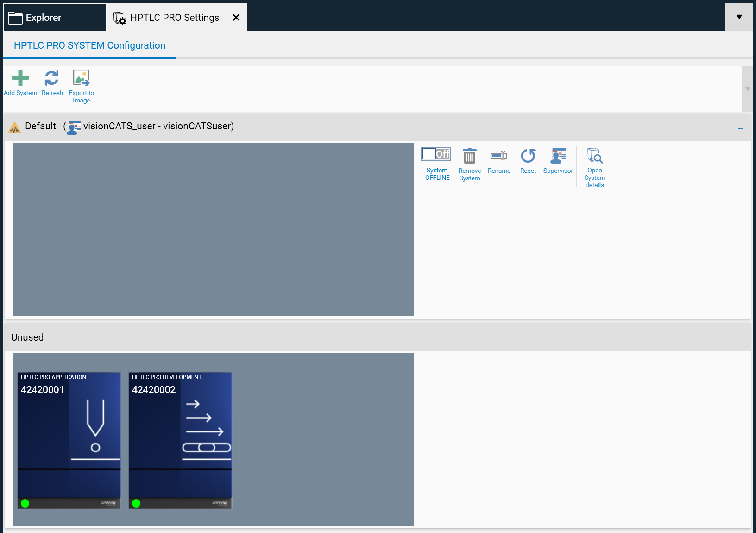Select the HPTLC PRO Settings tab
This screenshot has height=533, width=756.
click(x=174, y=18)
